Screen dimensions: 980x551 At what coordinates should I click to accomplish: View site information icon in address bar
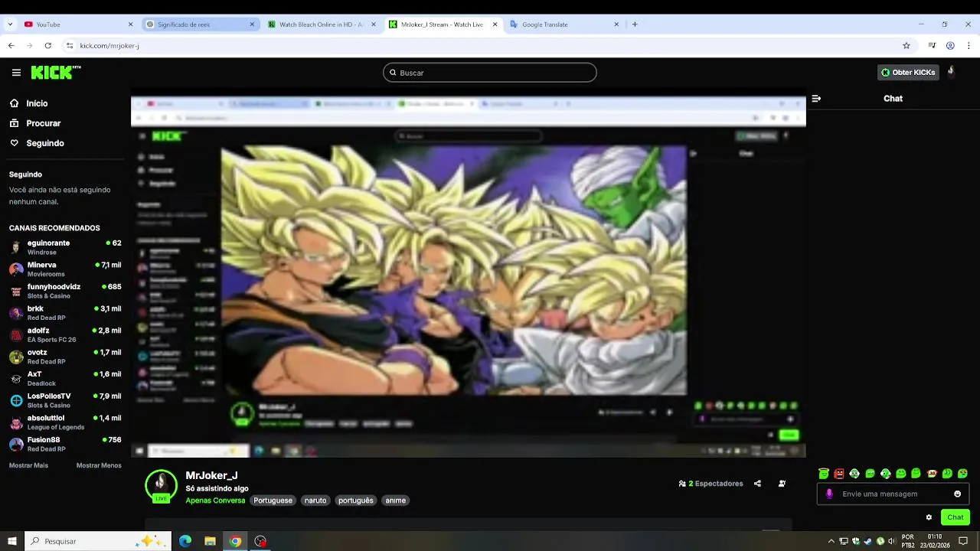(70, 45)
